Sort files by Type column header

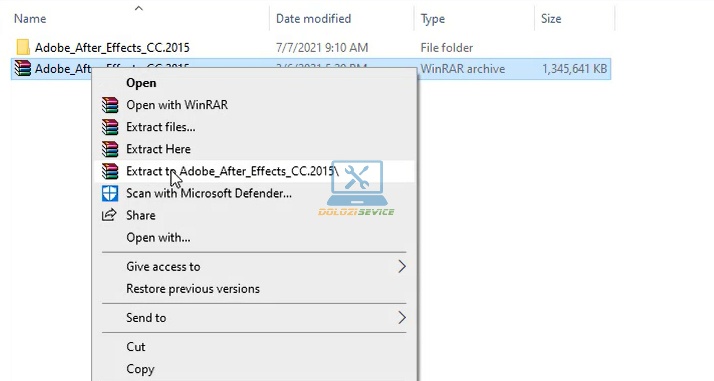pos(433,19)
